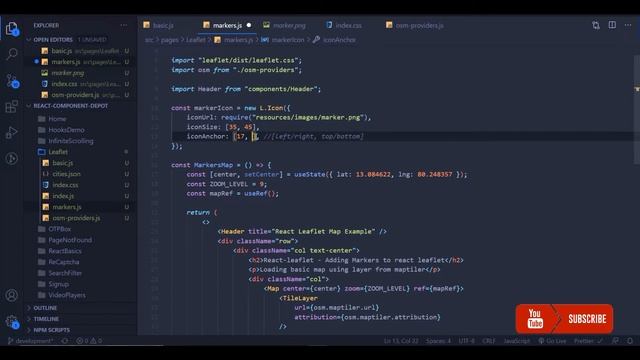
Task: Select marker.png in Open Editors list
Action: [67, 73]
